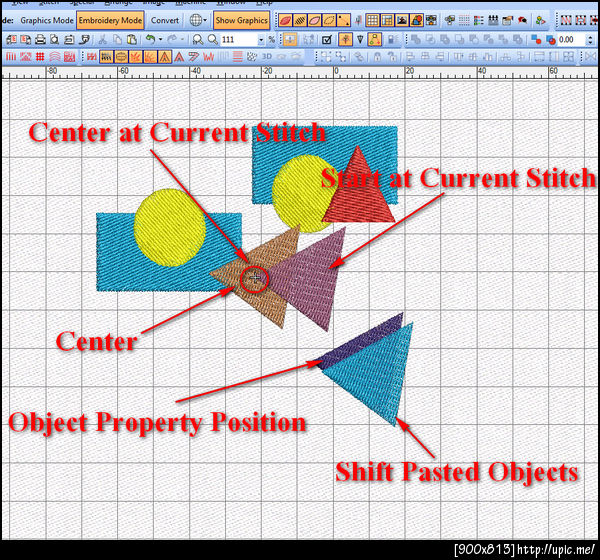Viewport: 600px width, 560px height.
Task: Select the red embroidered triangle
Action: (359, 185)
